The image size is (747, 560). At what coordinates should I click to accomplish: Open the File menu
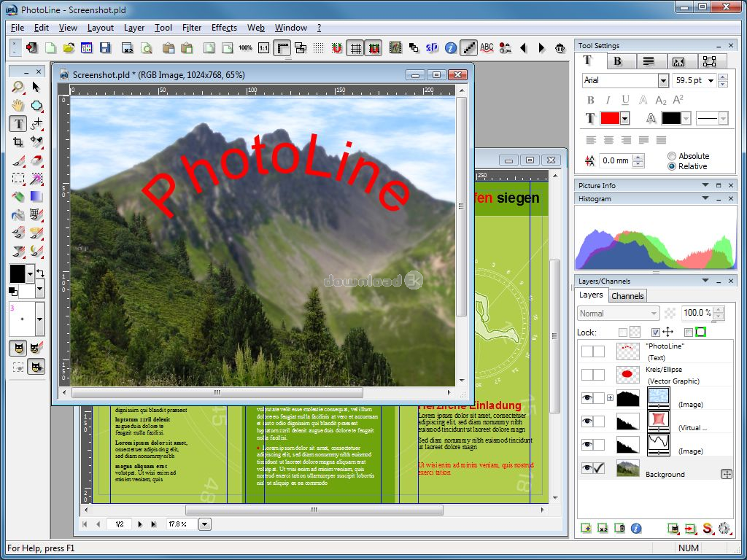point(18,28)
